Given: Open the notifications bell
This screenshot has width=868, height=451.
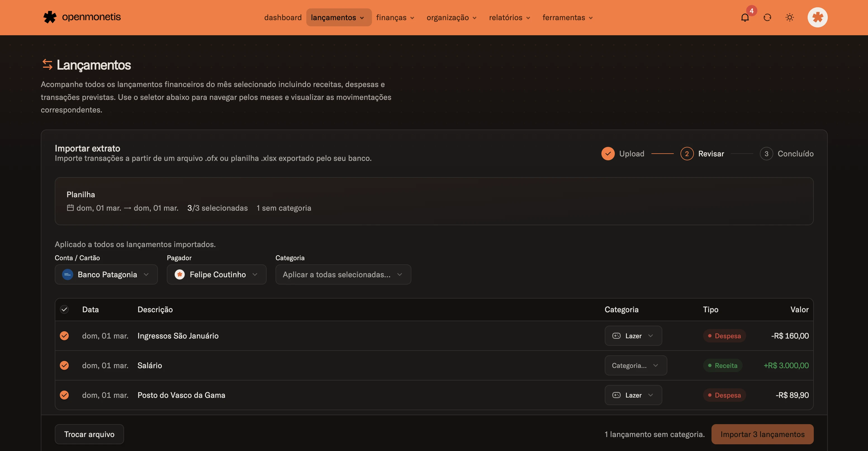Looking at the screenshot, I should click(x=745, y=18).
